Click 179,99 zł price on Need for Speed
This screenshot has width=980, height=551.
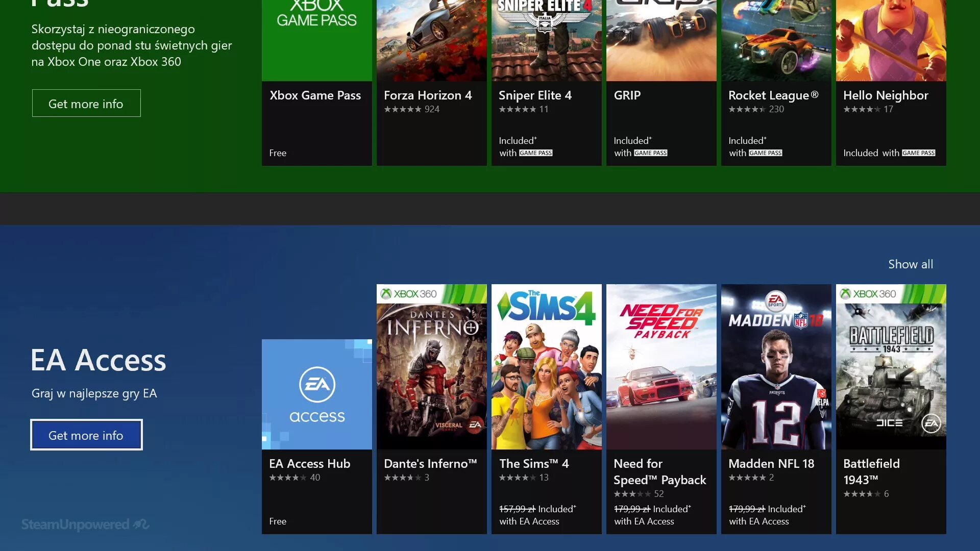pos(632,509)
